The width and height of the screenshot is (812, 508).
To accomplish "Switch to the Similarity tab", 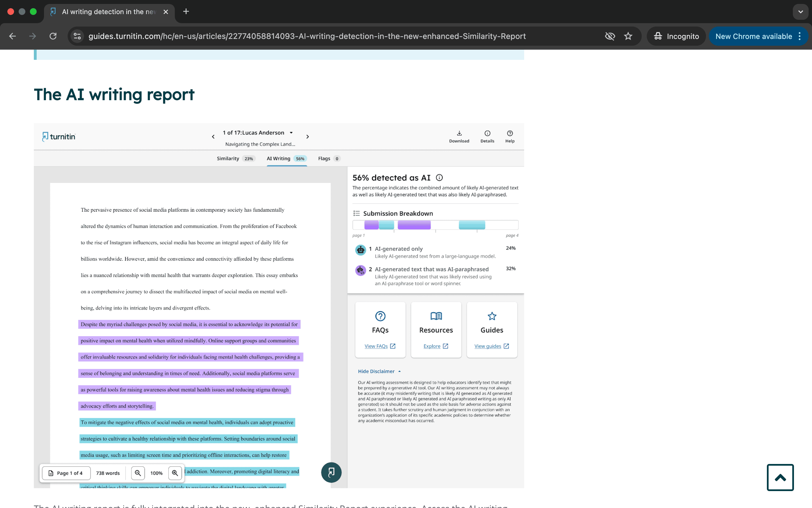I will coord(236,159).
